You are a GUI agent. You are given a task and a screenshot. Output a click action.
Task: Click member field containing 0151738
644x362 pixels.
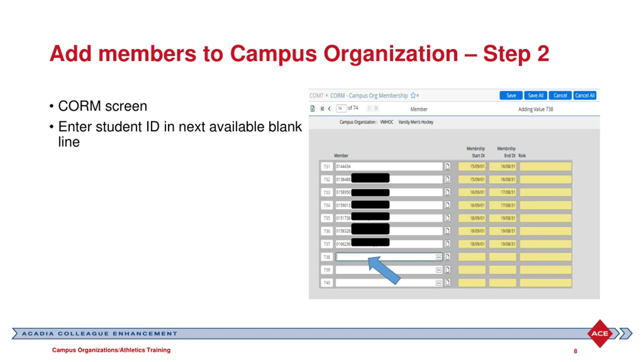point(389,218)
